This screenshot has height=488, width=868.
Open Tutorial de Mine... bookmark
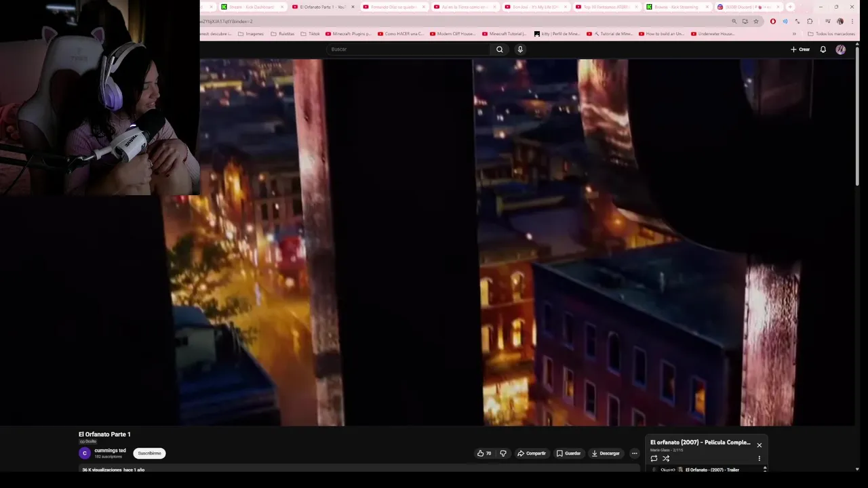pos(610,34)
